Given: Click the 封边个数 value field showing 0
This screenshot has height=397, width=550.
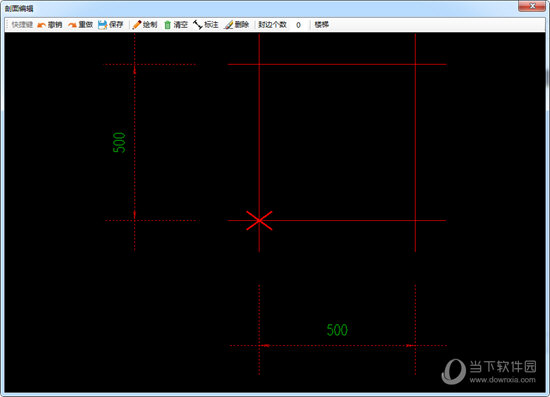Looking at the screenshot, I should [298, 25].
